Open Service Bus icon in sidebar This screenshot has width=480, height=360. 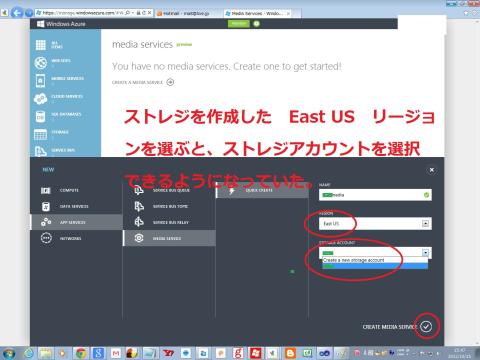[x=41, y=152]
